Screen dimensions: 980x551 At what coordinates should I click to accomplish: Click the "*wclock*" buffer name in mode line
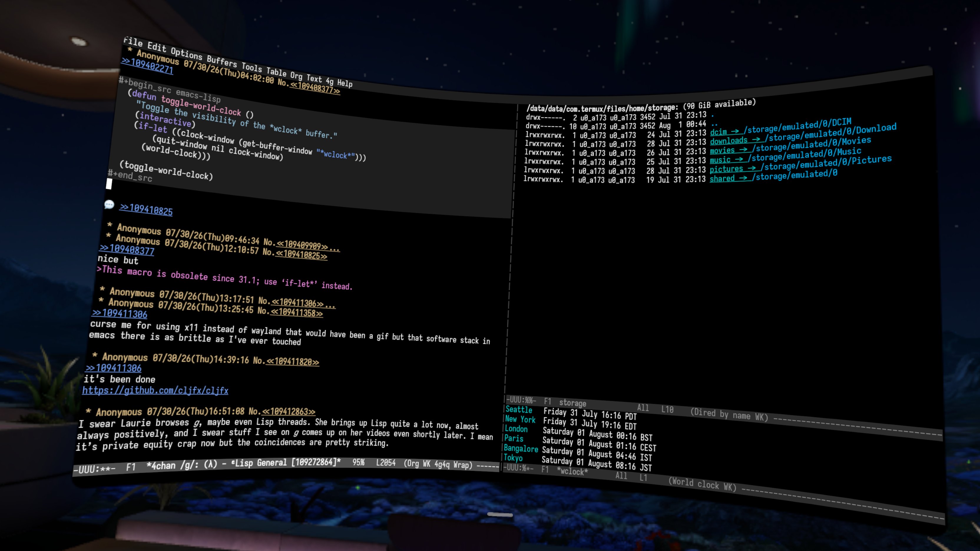pyautogui.click(x=572, y=472)
